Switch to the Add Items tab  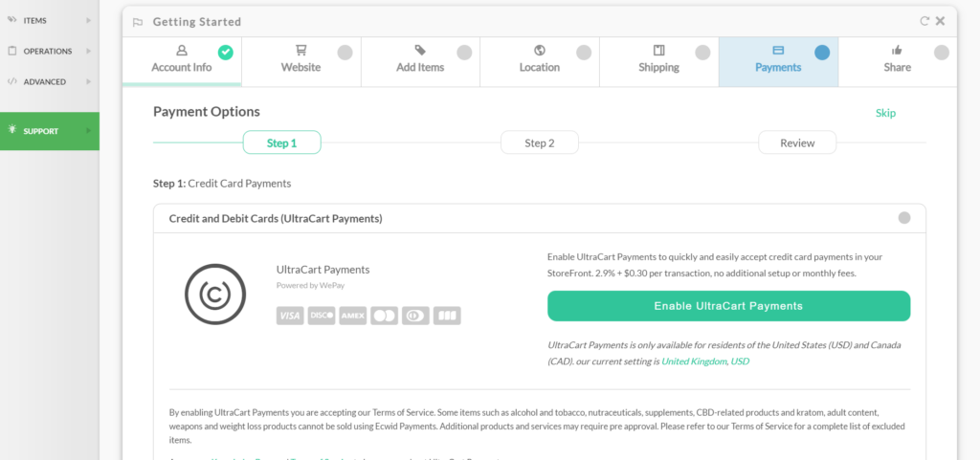pyautogui.click(x=421, y=61)
